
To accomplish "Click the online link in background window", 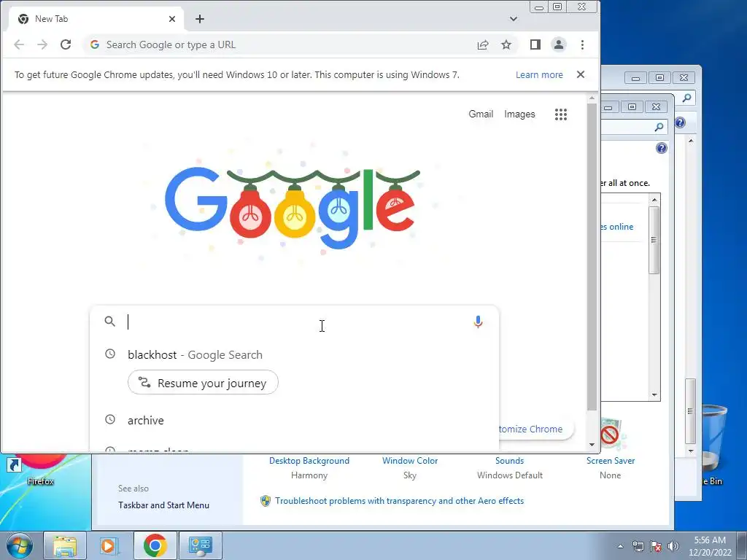I will (616, 227).
